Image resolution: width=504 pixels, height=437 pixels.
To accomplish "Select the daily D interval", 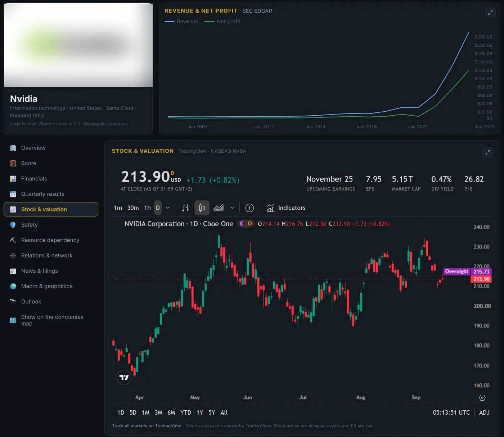I will pyautogui.click(x=158, y=208).
